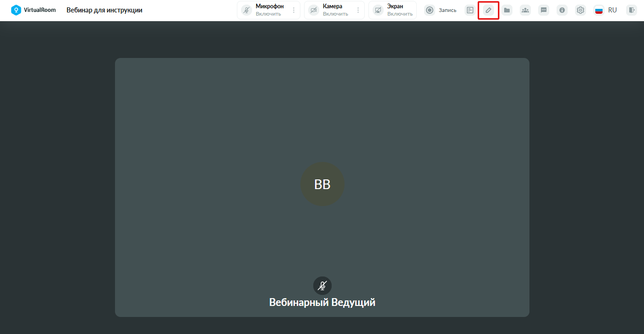This screenshot has width=644, height=334.
Task: Click the presenter name 'Вебинарный Ведущий'
Action: (322, 302)
